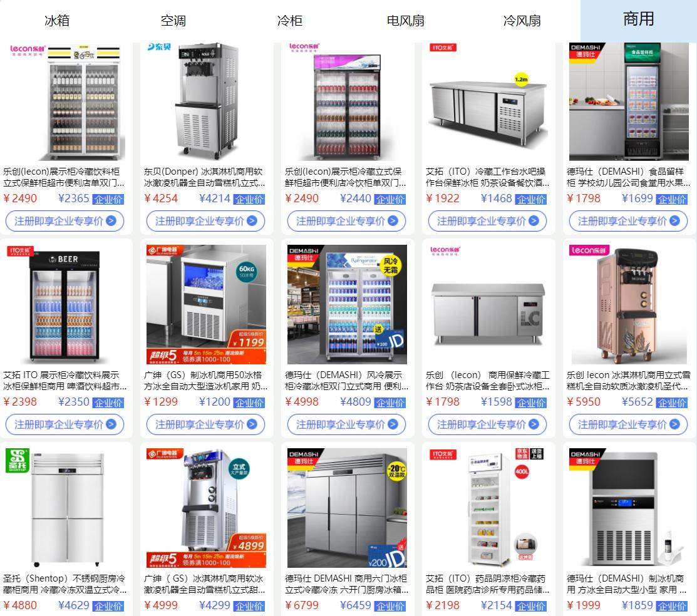Click the 企业价 badge next to ¥4214
The height and width of the screenshot is (616, 697).
click(249, 200)
